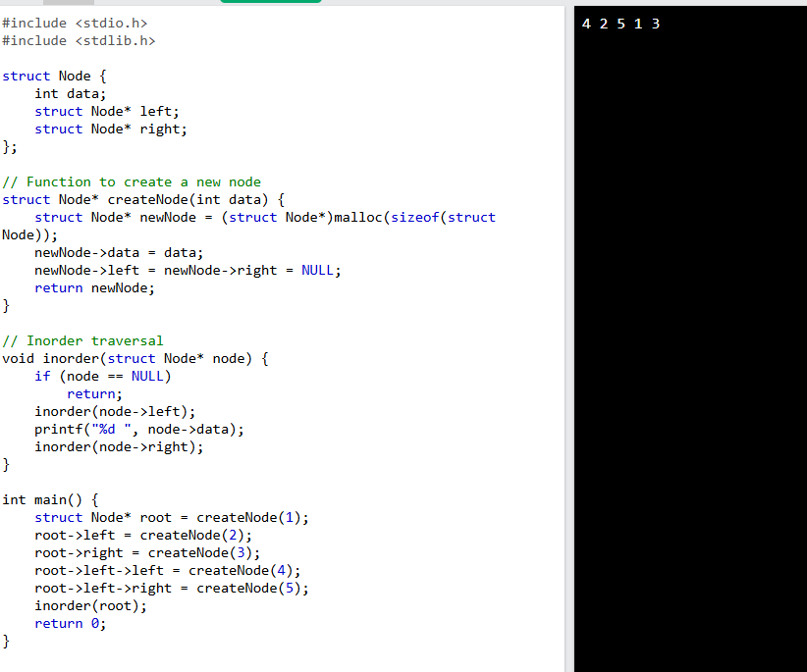This screenshot has height=672, width=807.
Task: Click the "return newNode;" statement
Action: point(94,287)
